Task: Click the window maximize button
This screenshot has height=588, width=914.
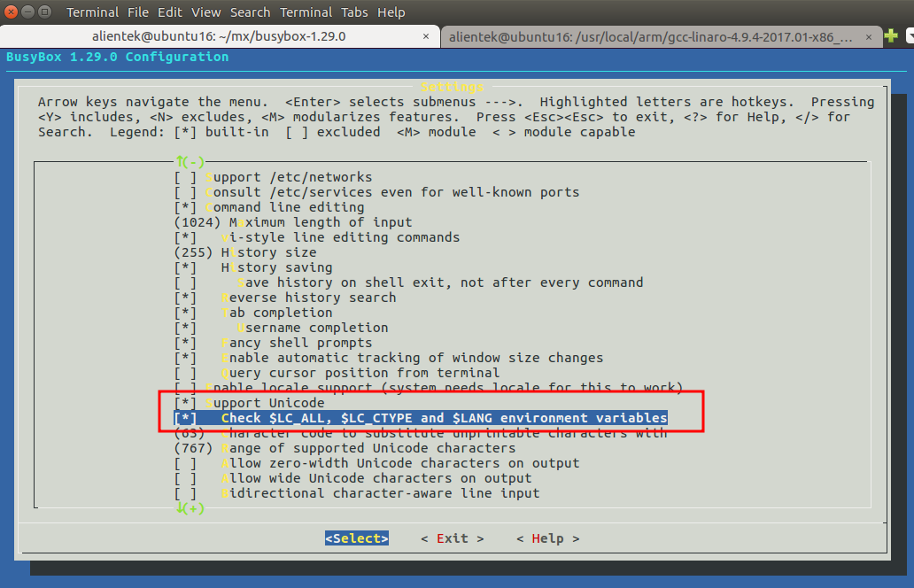Action: pos(44,12)
